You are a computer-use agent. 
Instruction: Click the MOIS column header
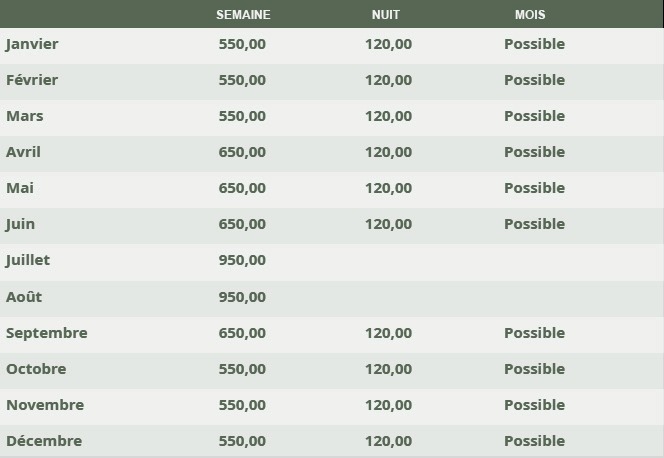[x=530, y=15]
